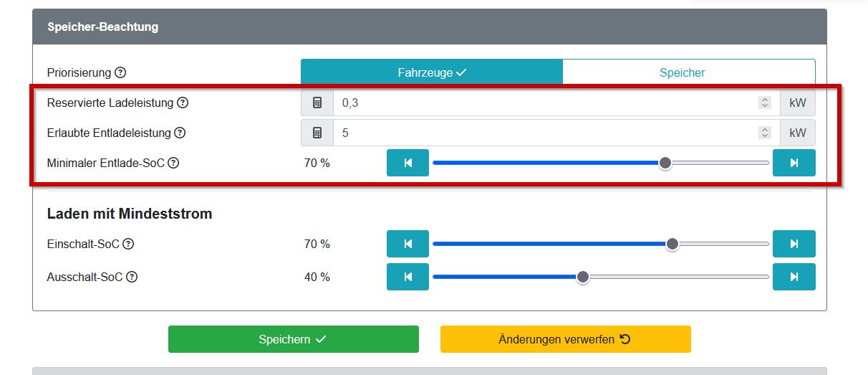Click help icon beside Reservierte Ladeleistung
868x375 pixels.
point(183,103)
